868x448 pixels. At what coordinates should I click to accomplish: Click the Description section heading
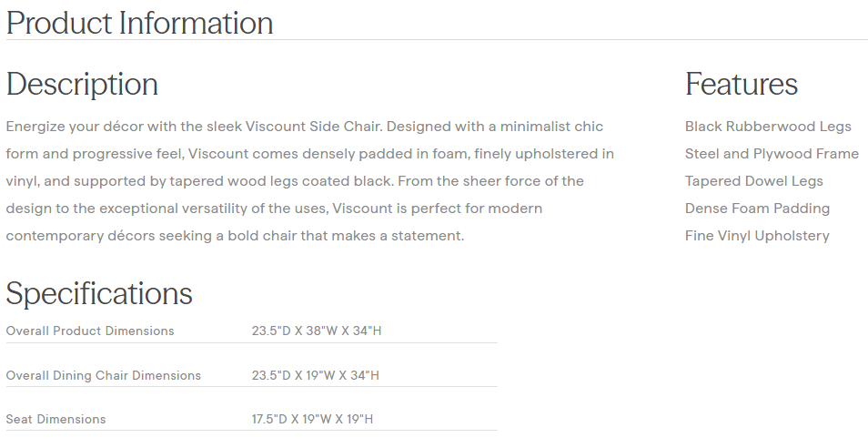pyautogui.click(x=82, y=85)
